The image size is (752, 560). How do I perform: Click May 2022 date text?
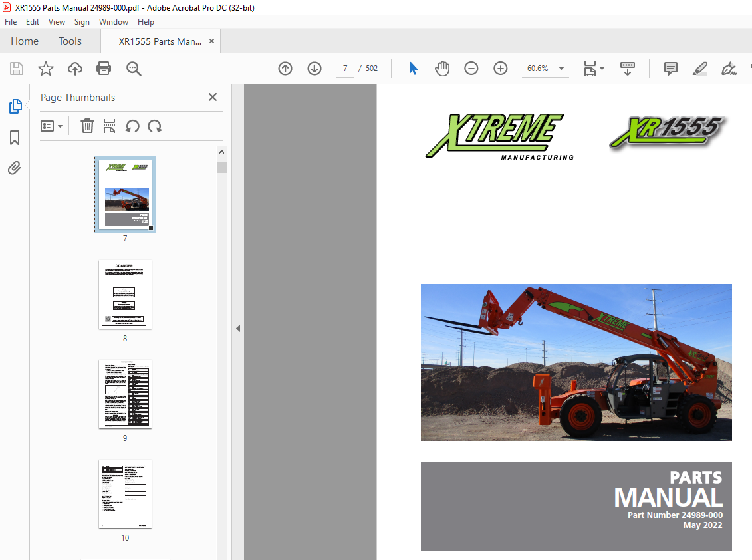703,525
